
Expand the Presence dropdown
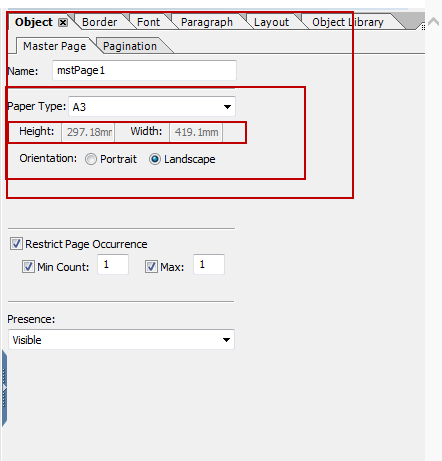(x=121, y=340)
